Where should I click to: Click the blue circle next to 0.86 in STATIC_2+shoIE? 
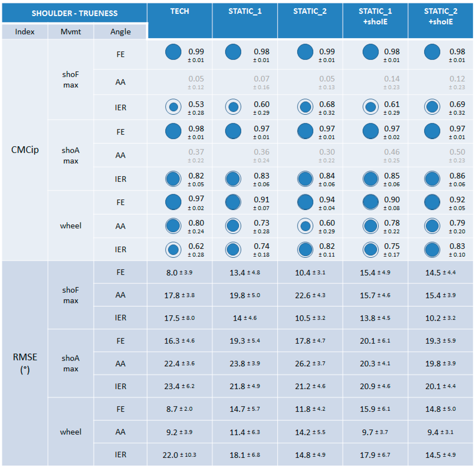[x=432, y=179]
